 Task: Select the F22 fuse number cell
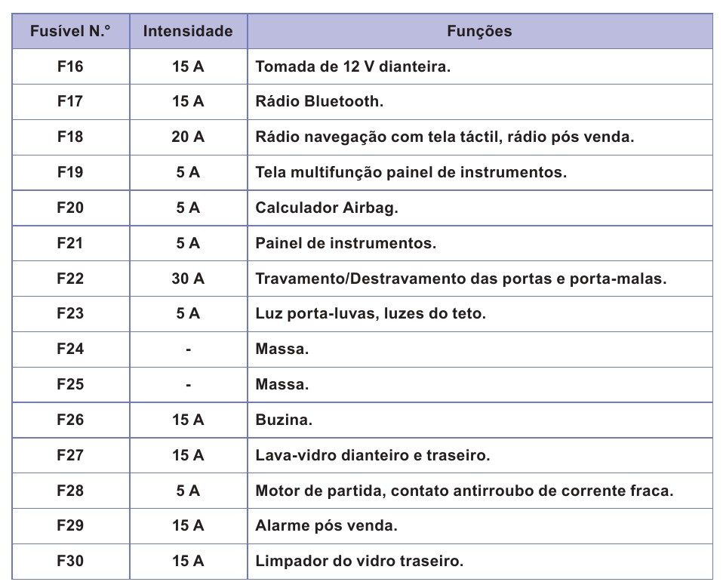(70, 279)
